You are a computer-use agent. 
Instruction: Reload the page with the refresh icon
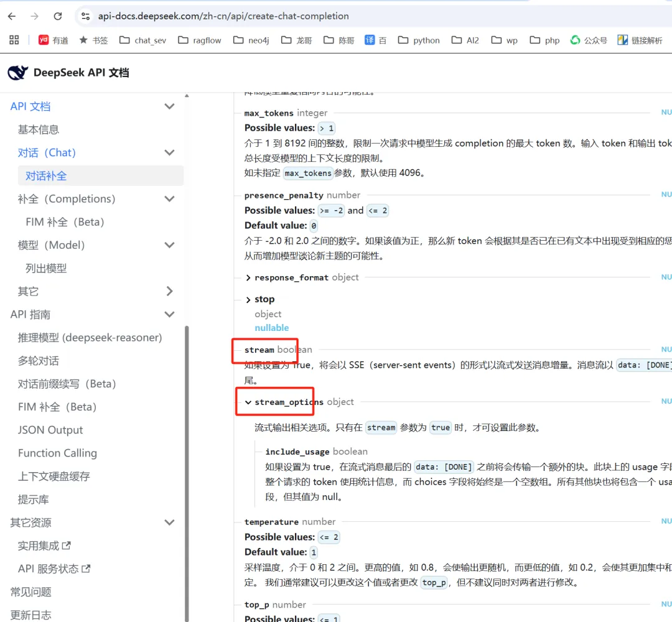58,16
